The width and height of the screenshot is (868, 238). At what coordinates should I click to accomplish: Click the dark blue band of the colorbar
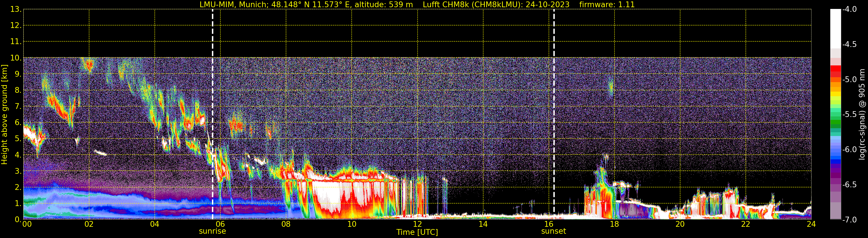tap(836, 161)
